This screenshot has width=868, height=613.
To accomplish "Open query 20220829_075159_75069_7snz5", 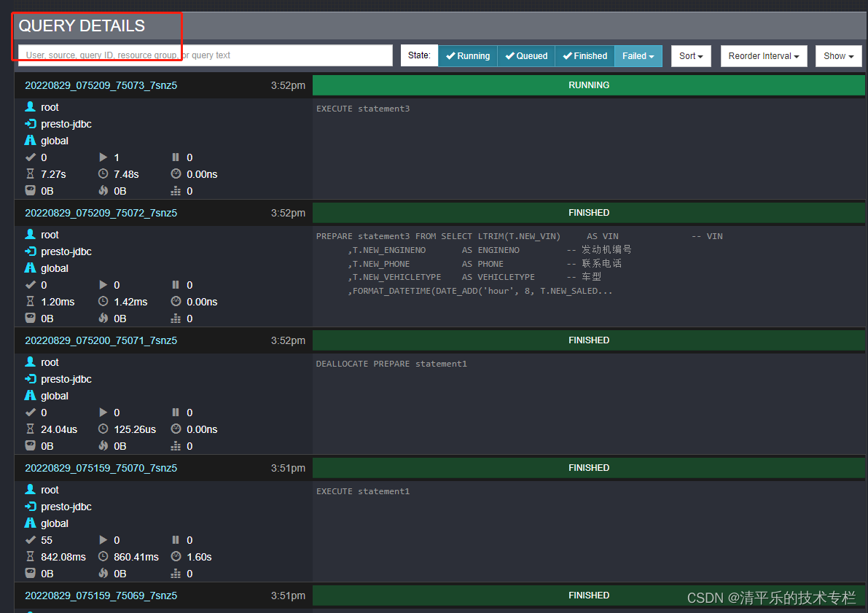I will pos(101,596).
